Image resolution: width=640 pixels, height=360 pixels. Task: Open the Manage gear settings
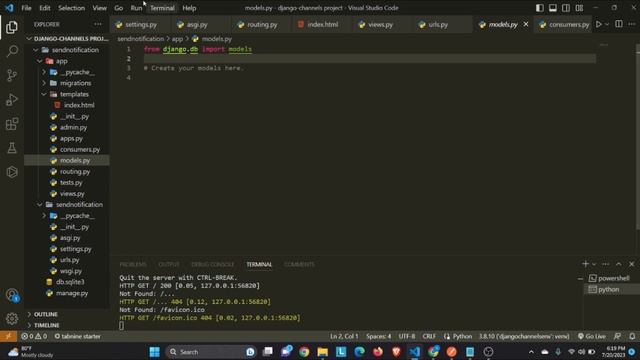tap(12, 318)
